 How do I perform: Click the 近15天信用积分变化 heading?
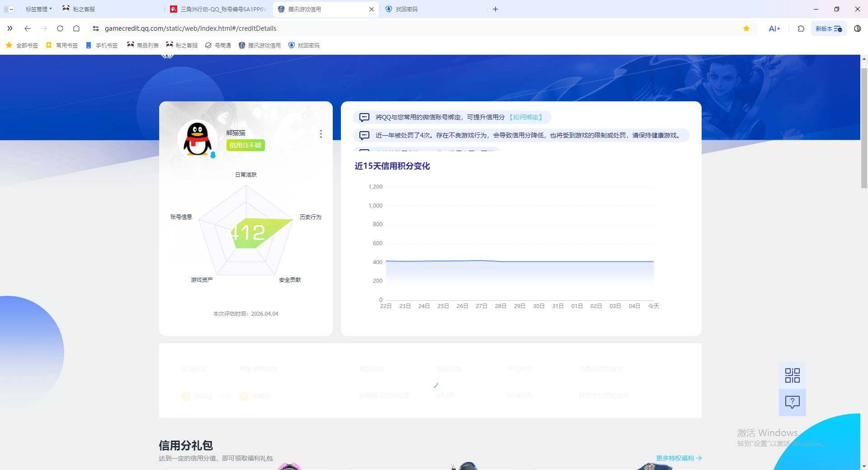392,166
